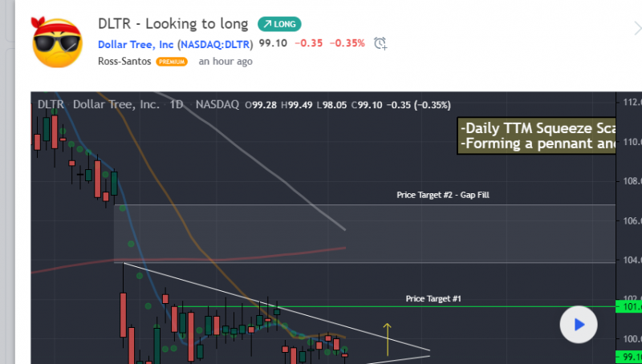642x364 pixels.
Task: Click the DLTR symbol in chart header
Action: coord(51,104)
